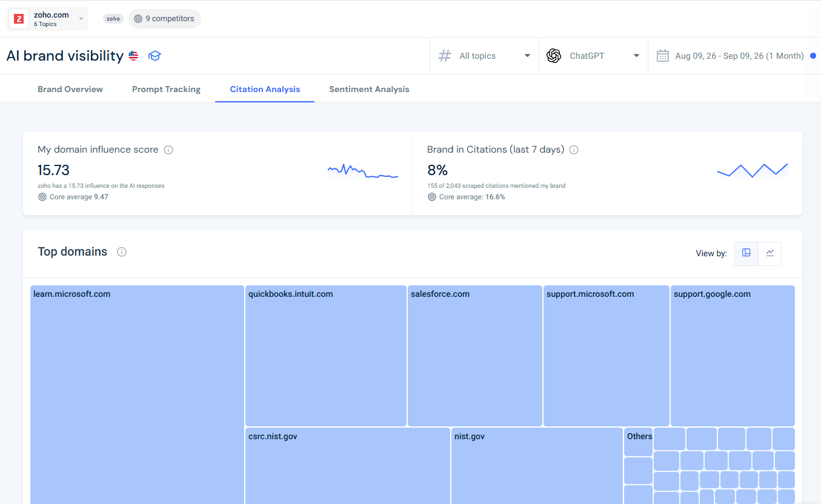Click the support.microsoft.com treemap tile
This screenshot has width=821, height=504.
[x=607, y=356]
